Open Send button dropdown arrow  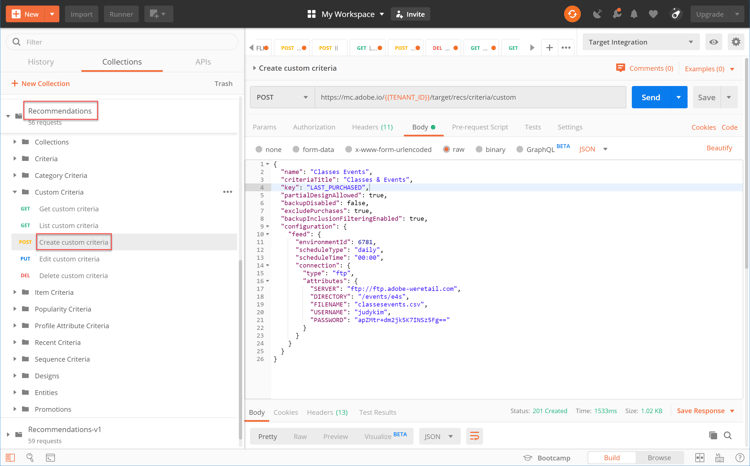pos(678,97)
